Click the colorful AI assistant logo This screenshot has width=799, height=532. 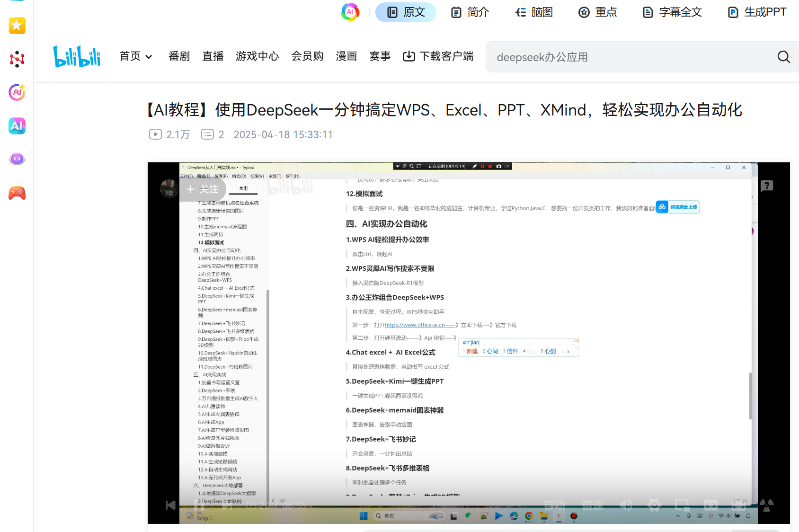point(350,12)
